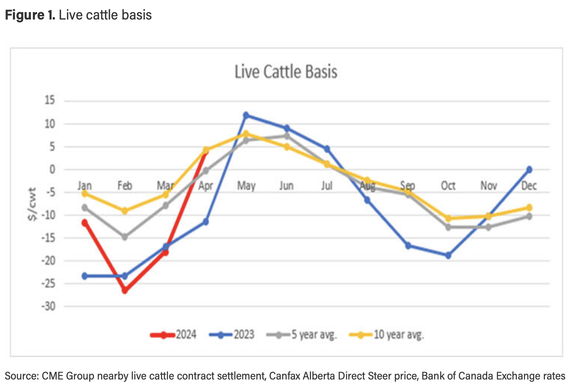
Task: Select the 15 value on the y-axis
Action: (x=50, y=100)
